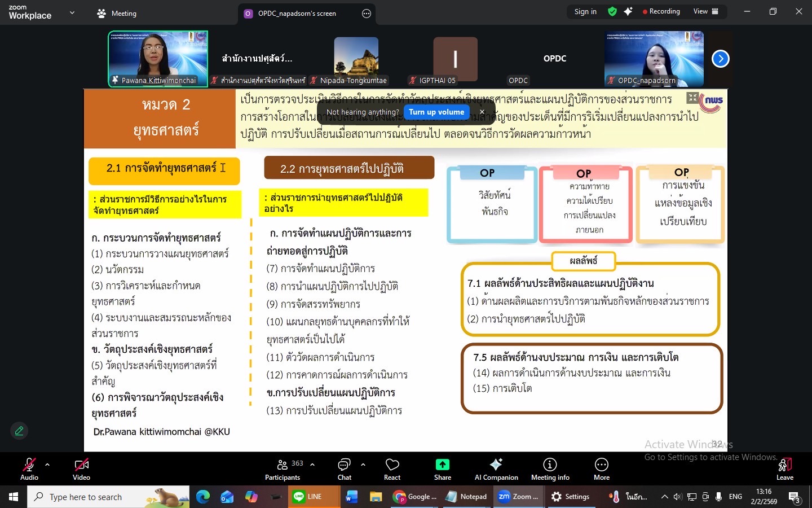Show next participants with blue arrow

[x=720, y=59]
